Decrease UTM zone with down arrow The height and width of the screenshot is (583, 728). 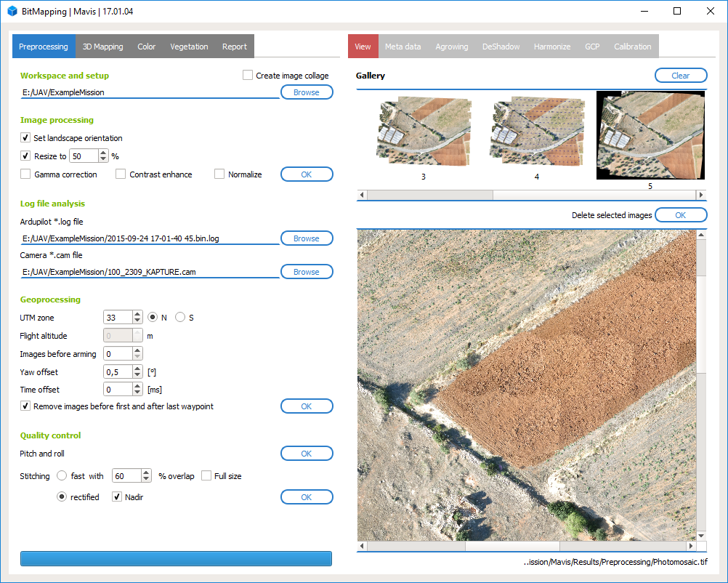(137, 321)
